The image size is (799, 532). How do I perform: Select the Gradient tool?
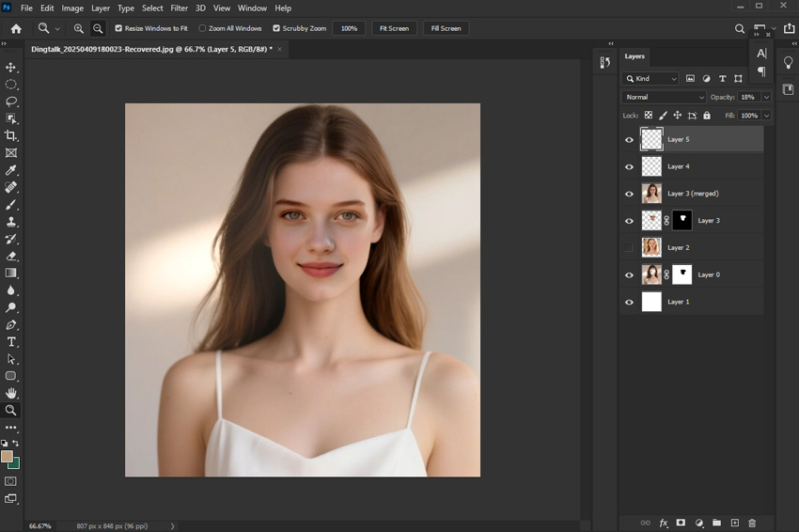click(10, 274)
